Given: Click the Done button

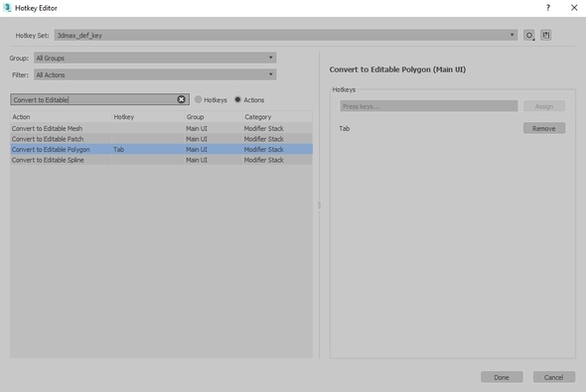Looking at the screenshot, I should [502, 377].
